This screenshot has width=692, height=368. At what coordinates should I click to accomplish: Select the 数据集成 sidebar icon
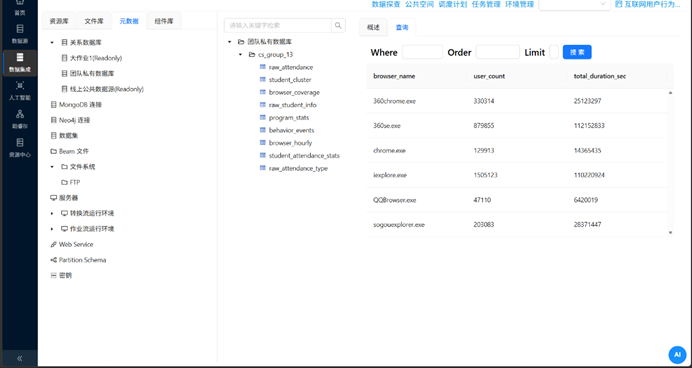[x=20, y=57]
